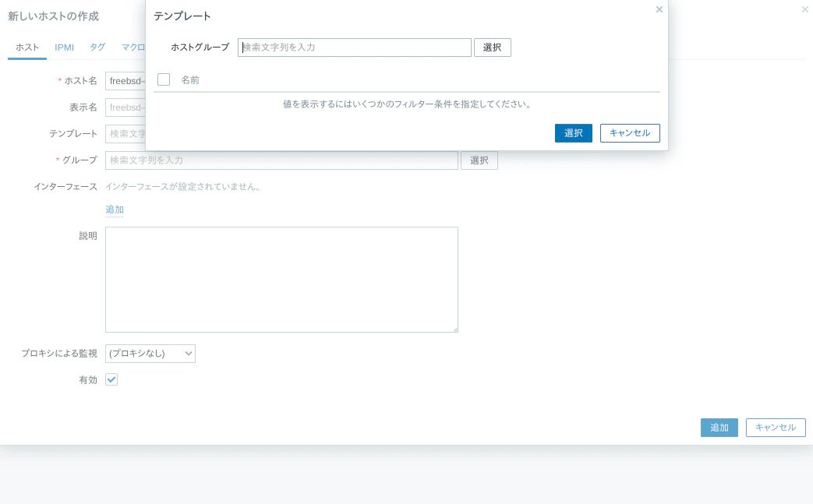The width and height of the screenshot is (813, 504).
Task: Click the blue 選択 button in dialog
Action: tap(573, 133)
